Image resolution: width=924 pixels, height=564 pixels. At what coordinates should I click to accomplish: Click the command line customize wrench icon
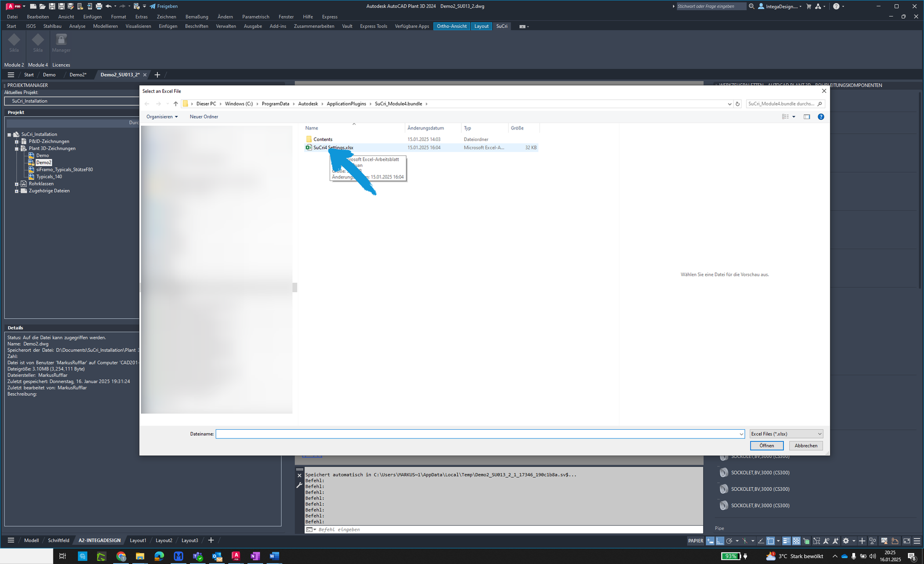[299, 486]
